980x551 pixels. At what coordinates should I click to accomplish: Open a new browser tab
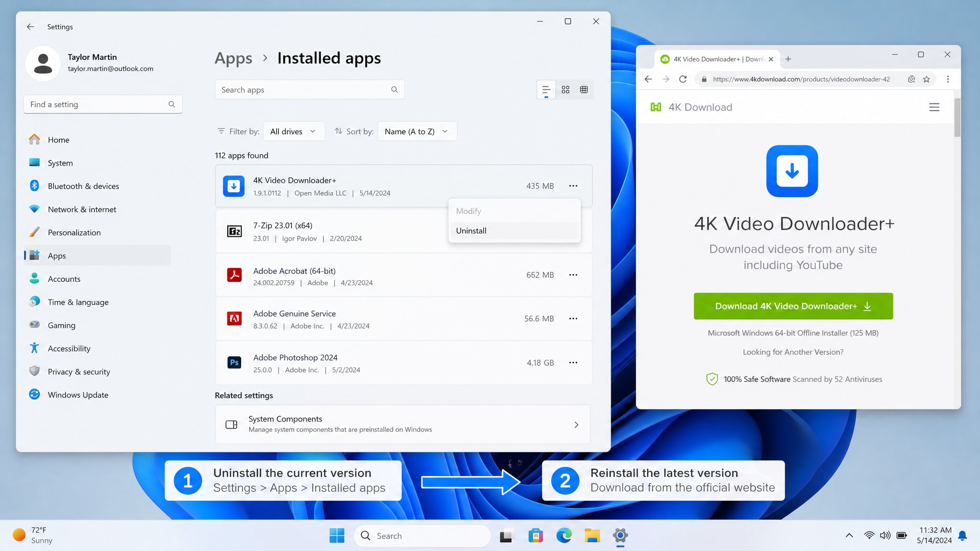click(x=788, y=59)
